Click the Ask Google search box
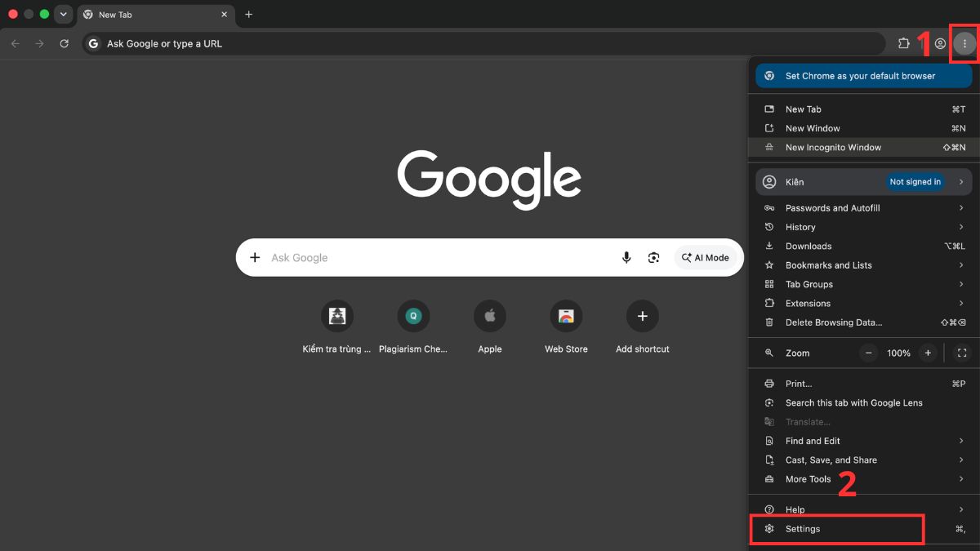This screenshot has height=551, width=980. click(x=490, y=257)
